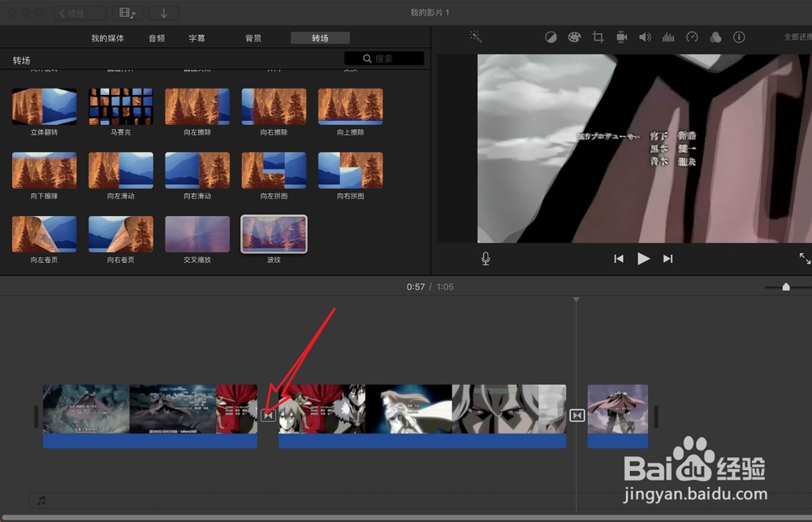812x522 pixels.
Task: Select the 交叉缩放 transition thumbnail
Action: [x=197, y=234]
